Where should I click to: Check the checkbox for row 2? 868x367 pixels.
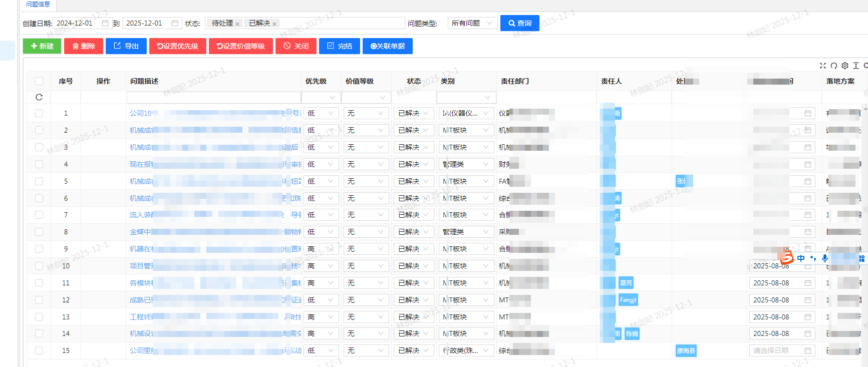(x=39, y=130)
